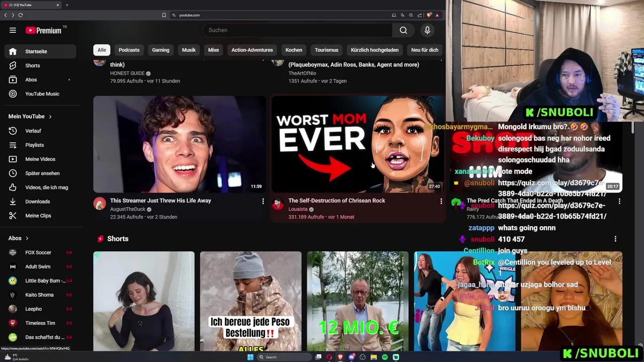644x362 pixels.
Task: Open the 12 MIO. € short
Action: 358,302
